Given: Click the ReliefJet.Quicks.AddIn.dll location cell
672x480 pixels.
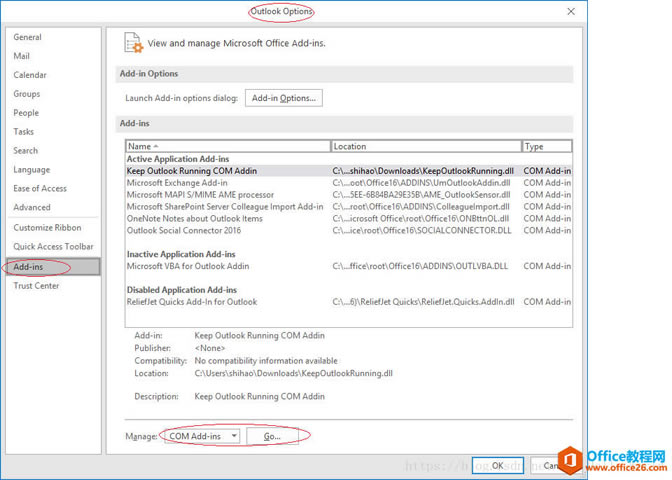Looking at the screenshot, I should 423,302.
